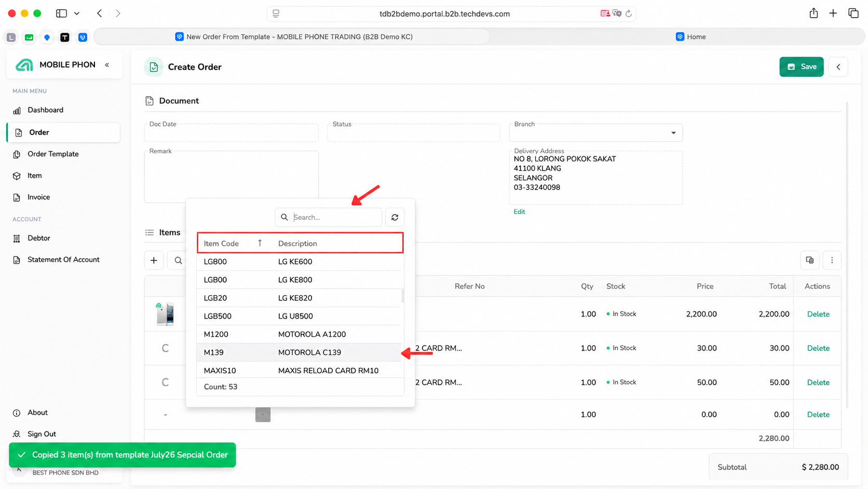Click into the Remark text area
868x489 pixels.
coord(231,177)
